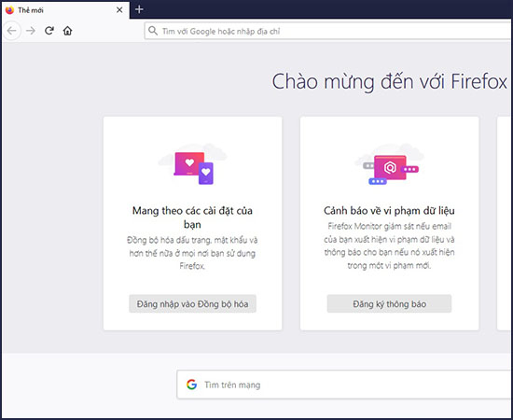The height and width of the screenshot is (420, 513).
Task: Click the back navigation arrow
Action: pos(12,31)
